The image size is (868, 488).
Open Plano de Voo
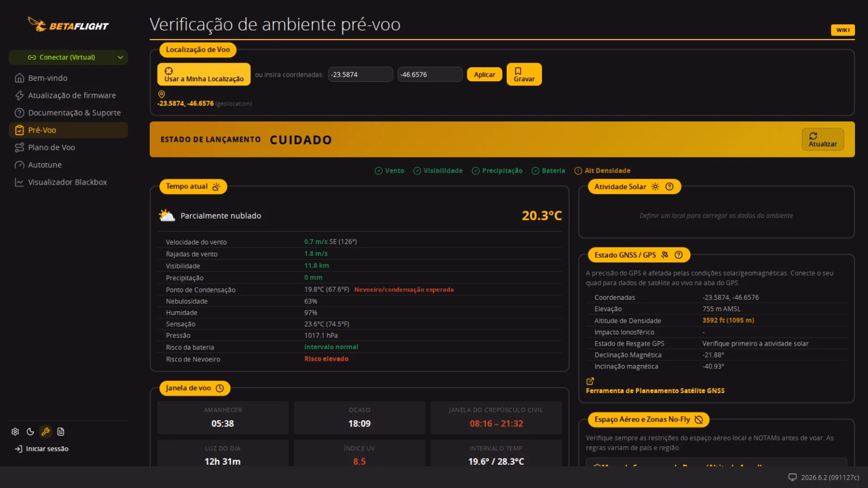(x=68, y=147)
